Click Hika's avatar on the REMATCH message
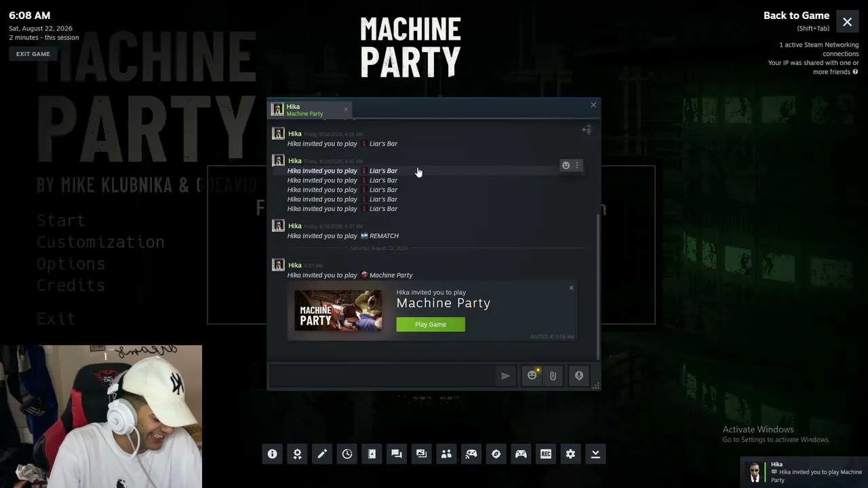This screenshot has height=488, width=868. (x=278, y=226)
